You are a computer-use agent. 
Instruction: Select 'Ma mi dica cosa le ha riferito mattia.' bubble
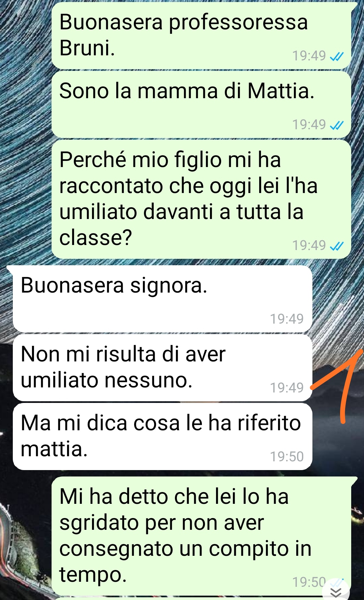(162, 436)
